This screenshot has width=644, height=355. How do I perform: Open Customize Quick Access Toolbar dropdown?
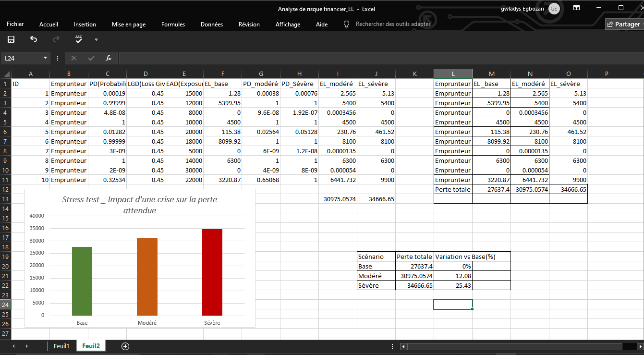click(96, 39)
